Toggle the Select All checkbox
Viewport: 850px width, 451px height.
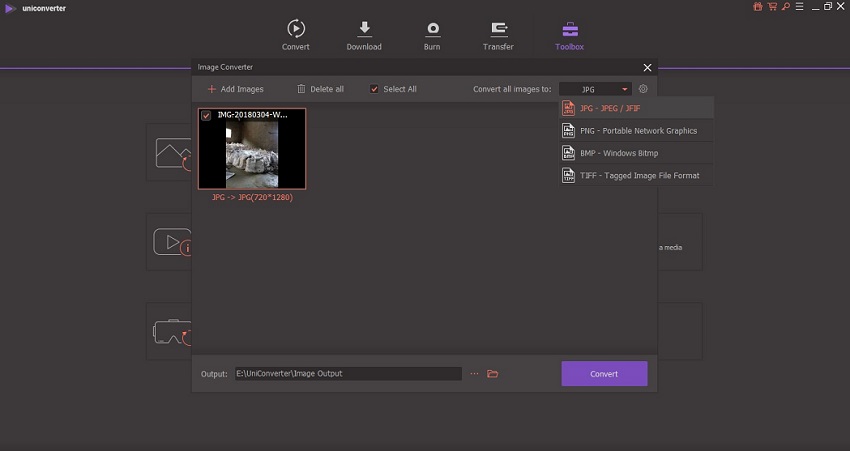(x=375, y=89)
